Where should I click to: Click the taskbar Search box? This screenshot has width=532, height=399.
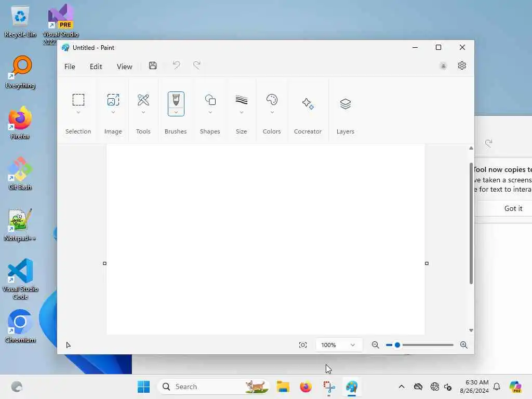click(213, 387)
